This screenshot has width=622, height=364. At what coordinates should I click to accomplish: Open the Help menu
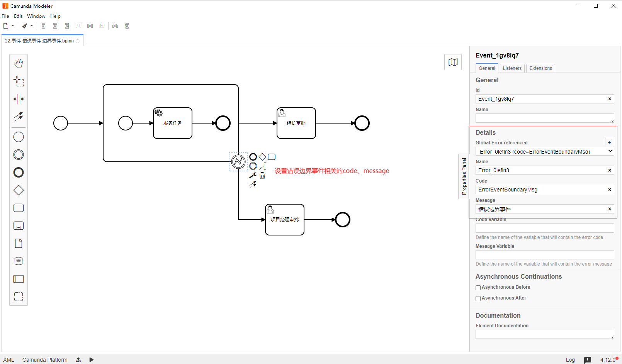coord(55,16)
